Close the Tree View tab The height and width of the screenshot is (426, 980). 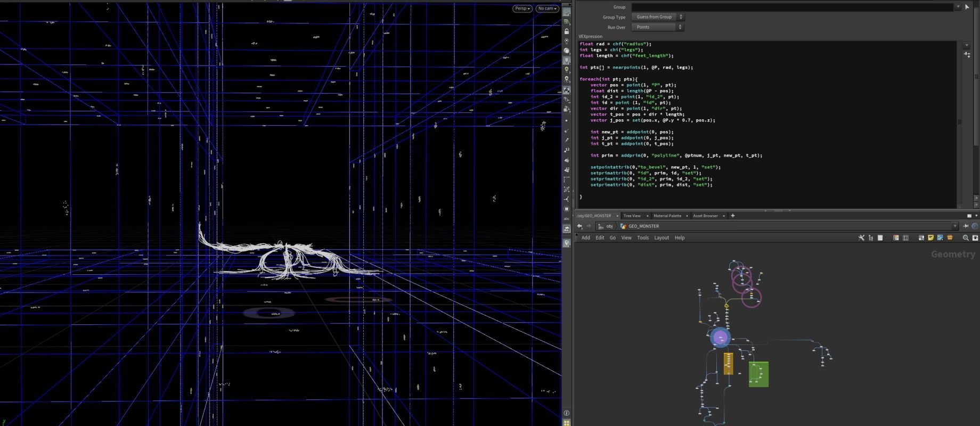coord(647,216)
